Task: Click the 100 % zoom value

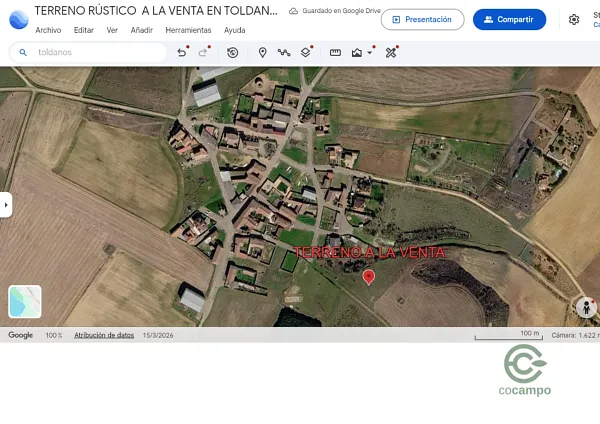Action: click(54, 335)
